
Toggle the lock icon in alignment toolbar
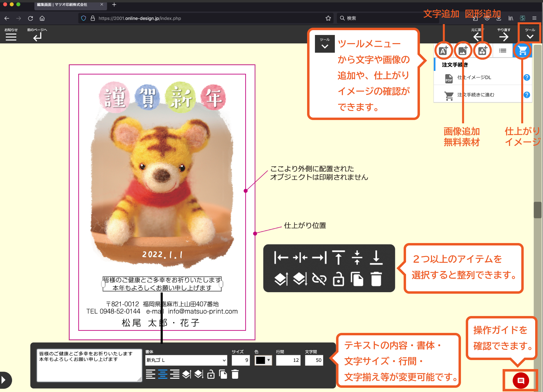[x=338, y=279]
